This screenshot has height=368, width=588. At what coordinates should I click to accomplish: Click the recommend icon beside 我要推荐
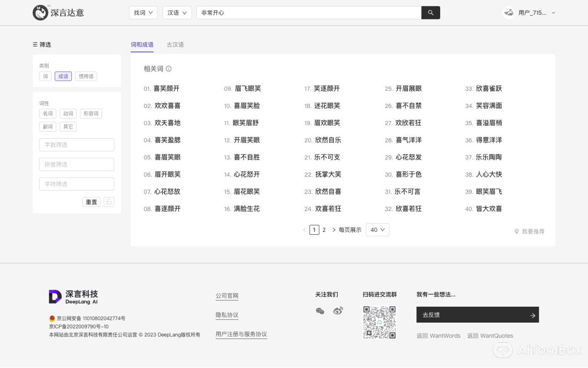(x=516, y=231)
